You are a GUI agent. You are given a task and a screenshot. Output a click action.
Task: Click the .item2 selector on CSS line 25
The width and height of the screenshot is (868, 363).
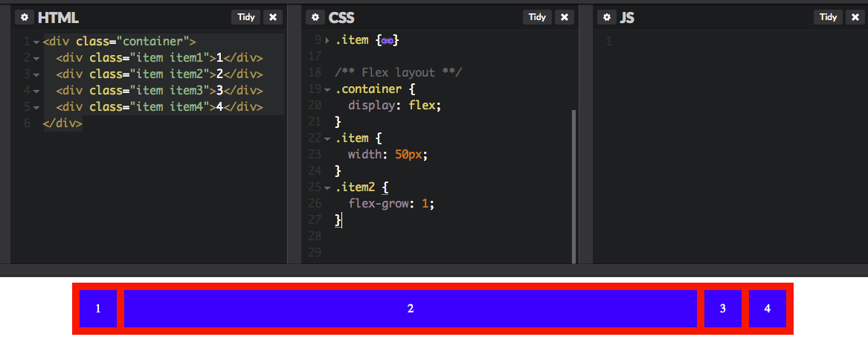(355, 187)
